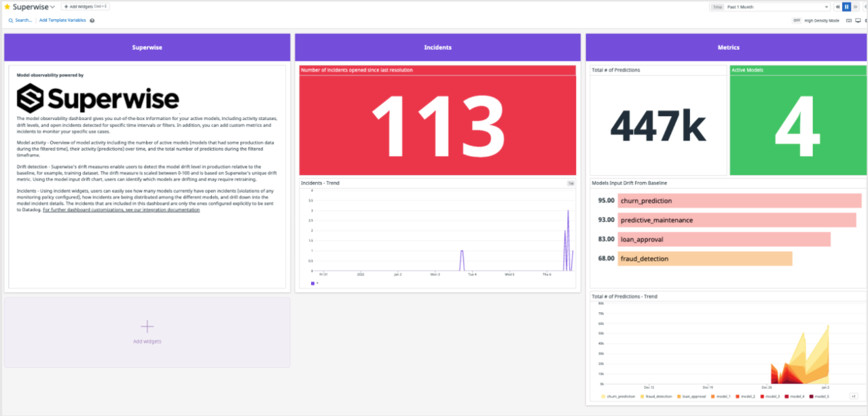Open the integration documentation link

click(x=121, y=210)
